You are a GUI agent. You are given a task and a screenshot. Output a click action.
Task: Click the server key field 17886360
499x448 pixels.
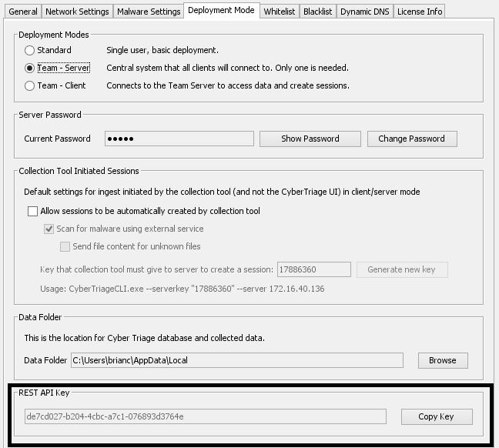pos(314,269)
